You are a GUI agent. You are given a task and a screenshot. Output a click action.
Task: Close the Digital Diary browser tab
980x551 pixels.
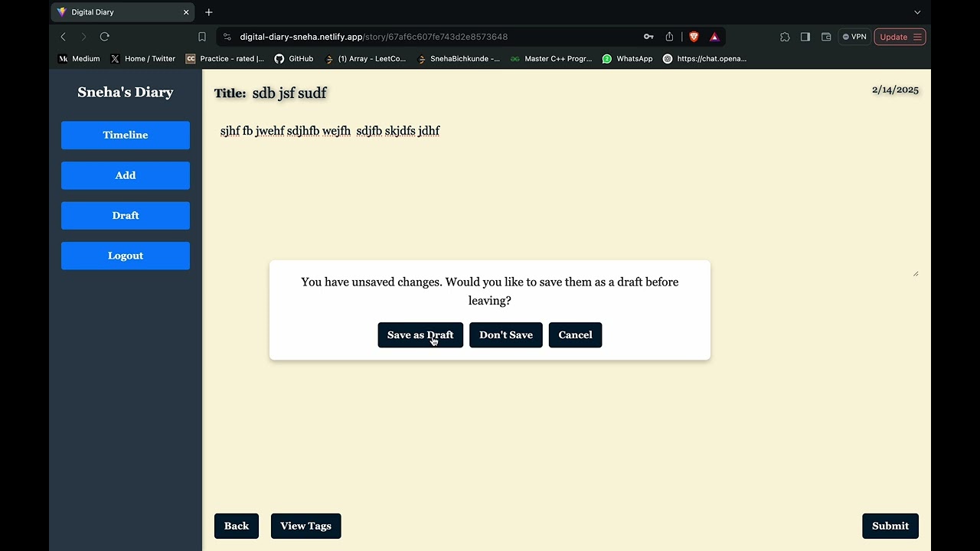pyautogui.click(x=186, y=12)
